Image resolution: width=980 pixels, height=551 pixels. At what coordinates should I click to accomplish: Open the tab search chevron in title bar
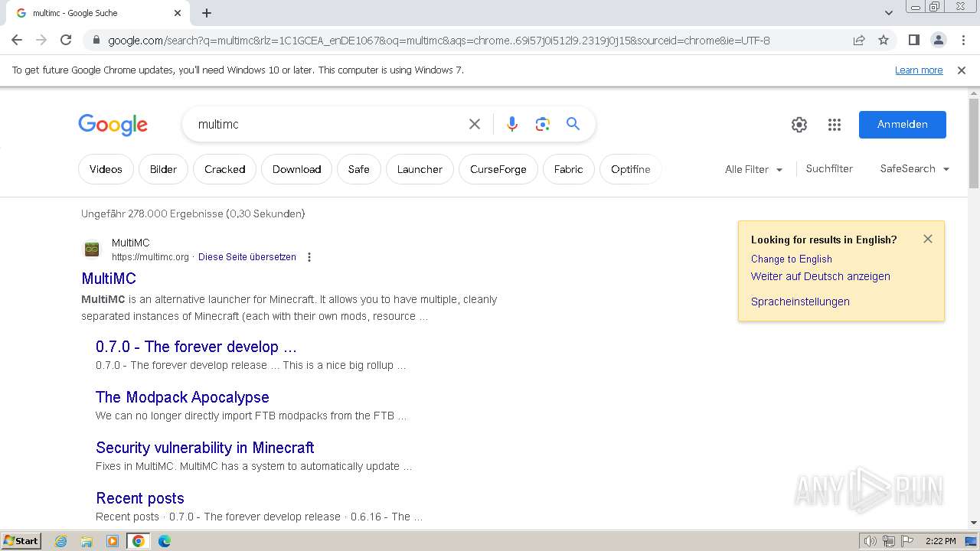(x=888, y=13)
